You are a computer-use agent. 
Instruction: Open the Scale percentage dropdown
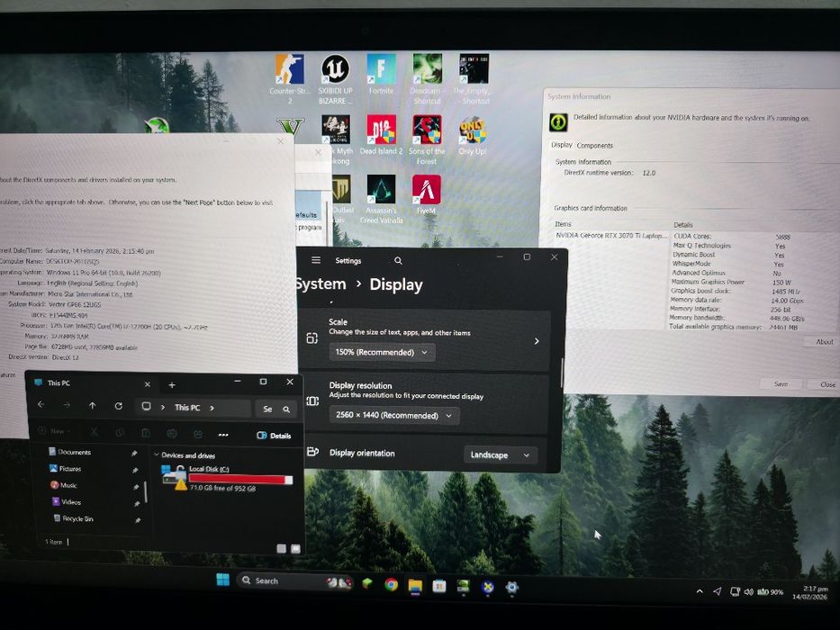(x=382, y=352)
